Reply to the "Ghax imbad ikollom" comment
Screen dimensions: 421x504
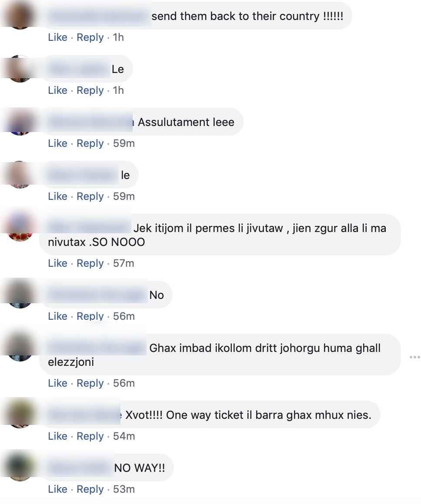coord(90,383)
